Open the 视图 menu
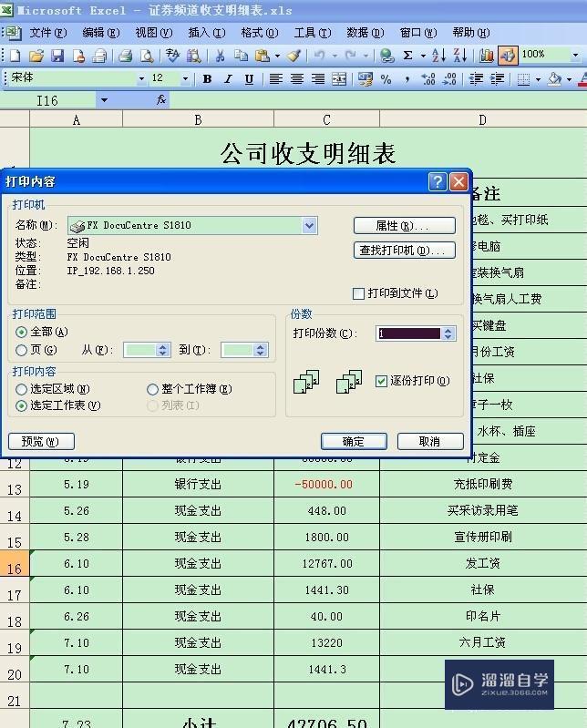587x728 pixels. [154, 33]
